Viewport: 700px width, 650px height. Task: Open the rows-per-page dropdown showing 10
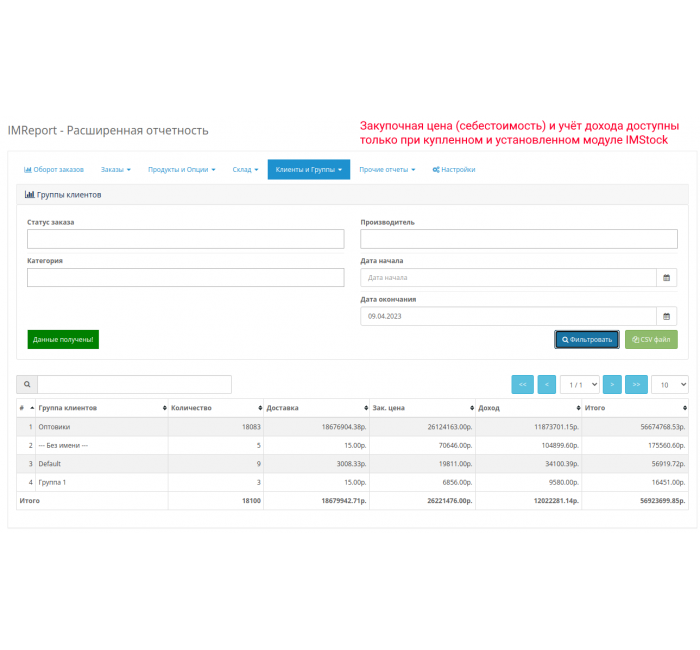[669, 384]
